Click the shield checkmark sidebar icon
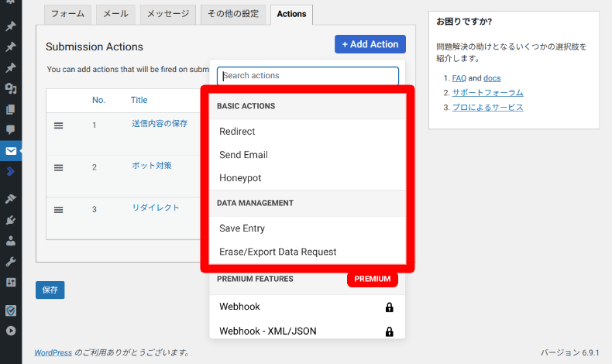The image size is (612, 364). point(11,311)
